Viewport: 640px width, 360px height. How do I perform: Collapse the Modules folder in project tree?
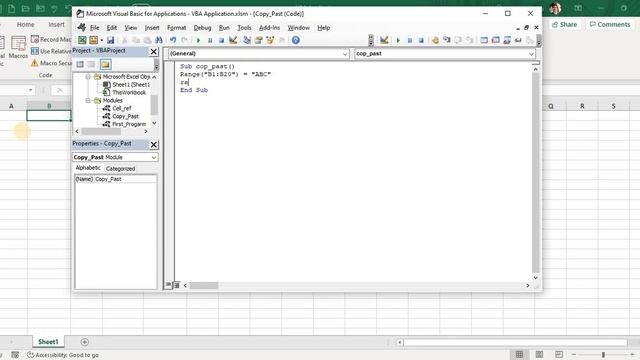tap(88, 100)
